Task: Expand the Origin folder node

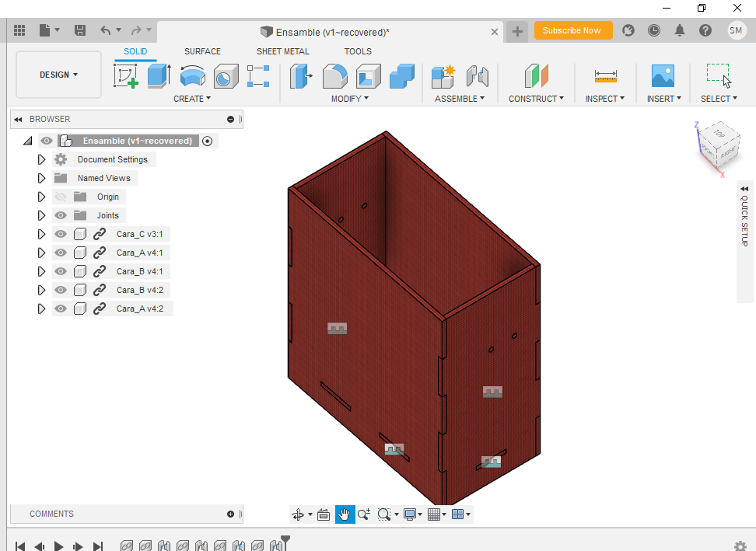Action: [x=41, y=197]
